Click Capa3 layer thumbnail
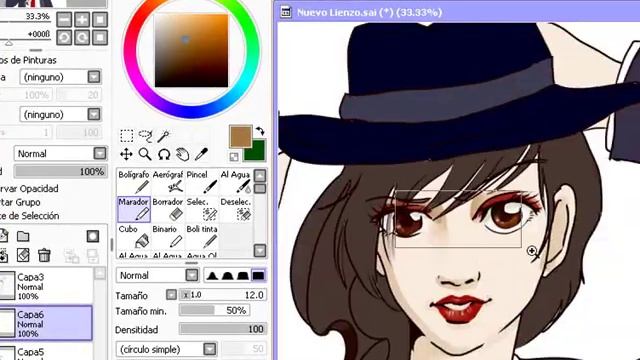This screenshot has width=640, height=360. 7,286
